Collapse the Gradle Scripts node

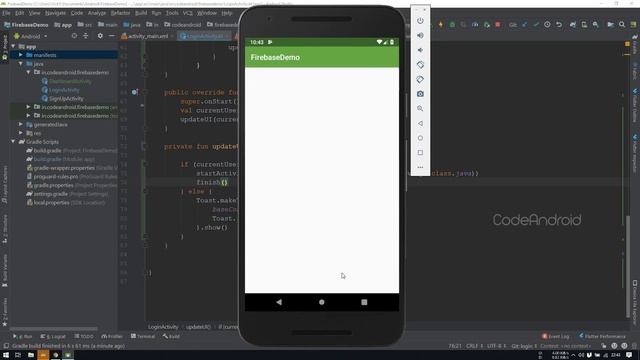pyautogui.click(x=13, y=142)
